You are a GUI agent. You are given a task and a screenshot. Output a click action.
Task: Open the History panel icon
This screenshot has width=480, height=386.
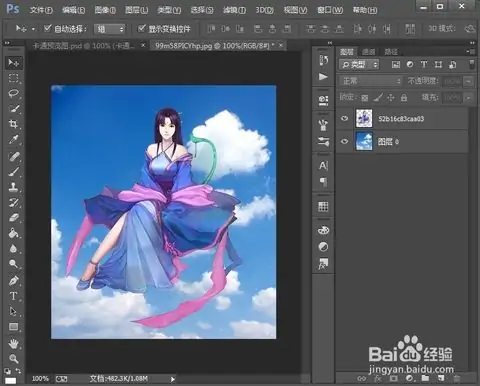[323, 60]
